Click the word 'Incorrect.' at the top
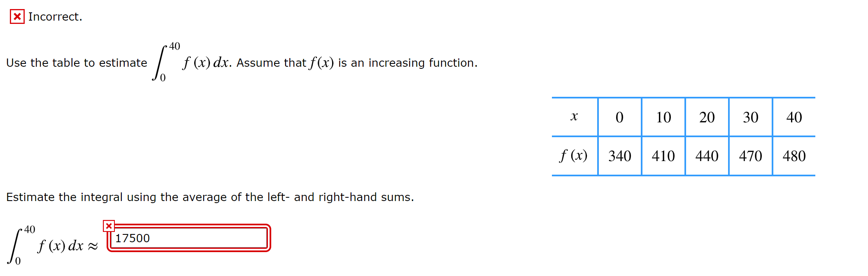The height and width of the screenshot is (276, 868). pyautogui.click(x=55, y=17)
